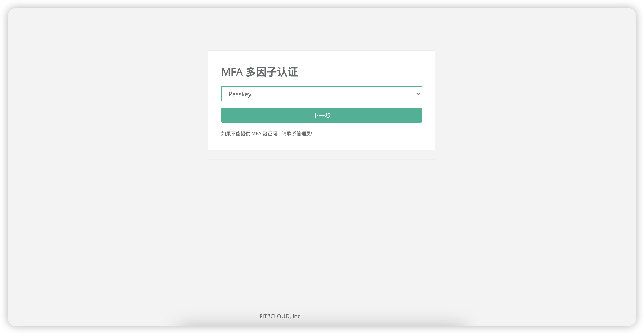
Task: Click the word Inc in the footer
Action: (x=296, y=316)
